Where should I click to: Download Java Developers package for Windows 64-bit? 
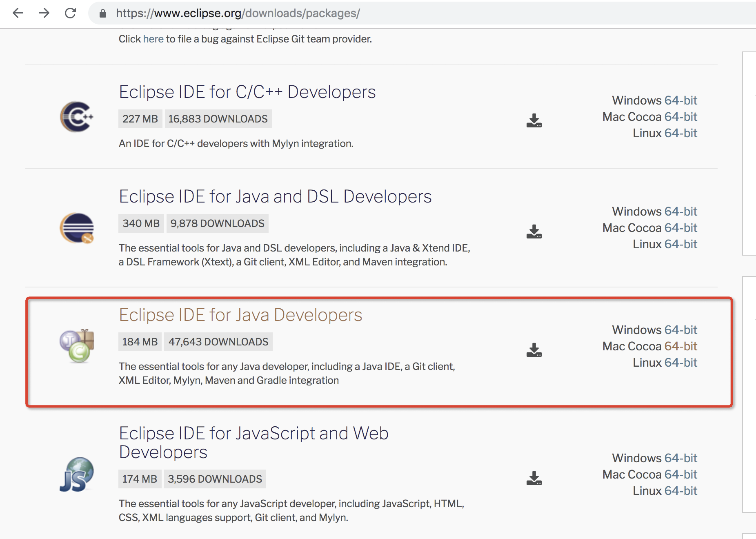click(680, 330)
